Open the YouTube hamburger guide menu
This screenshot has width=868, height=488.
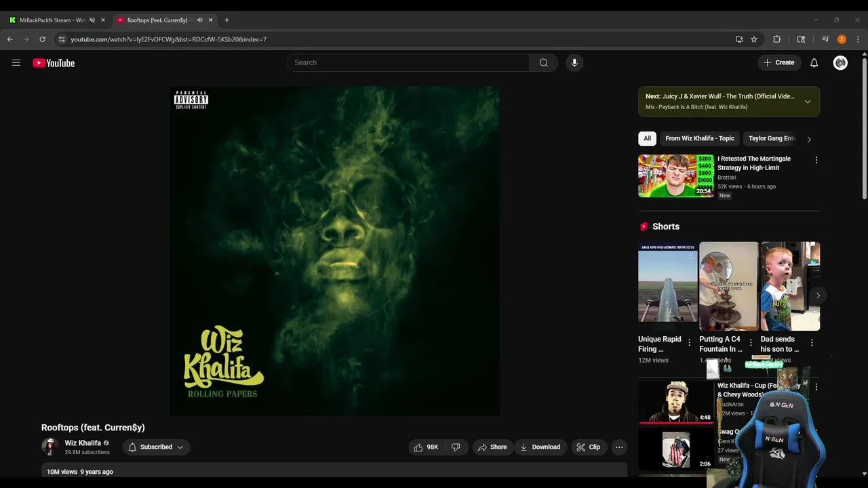tap(16, 63)
